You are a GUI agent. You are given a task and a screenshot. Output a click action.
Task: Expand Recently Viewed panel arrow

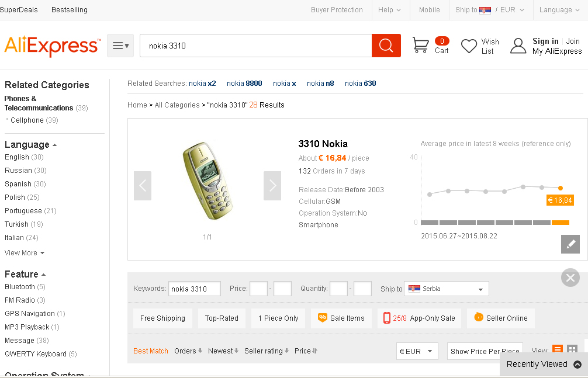tap(577, 364)
